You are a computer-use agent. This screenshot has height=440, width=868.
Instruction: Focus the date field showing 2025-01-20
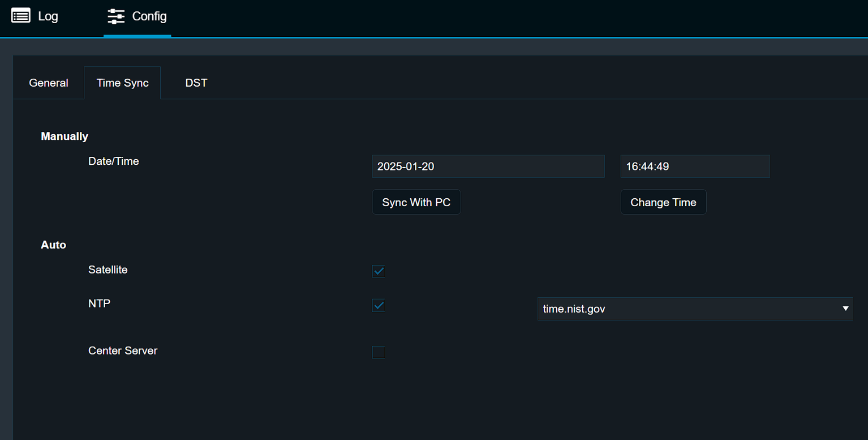tap(488, 166)
